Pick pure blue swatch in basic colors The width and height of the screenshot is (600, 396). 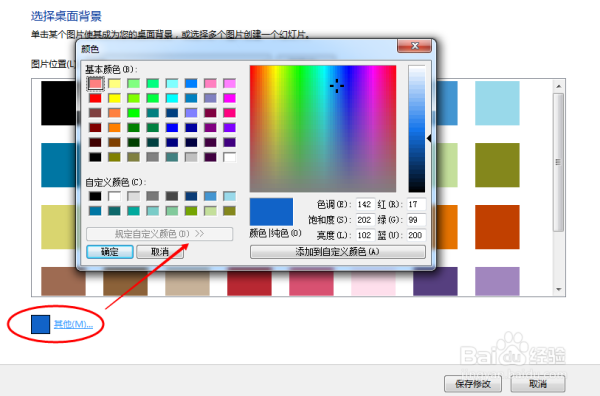(172, 127)
